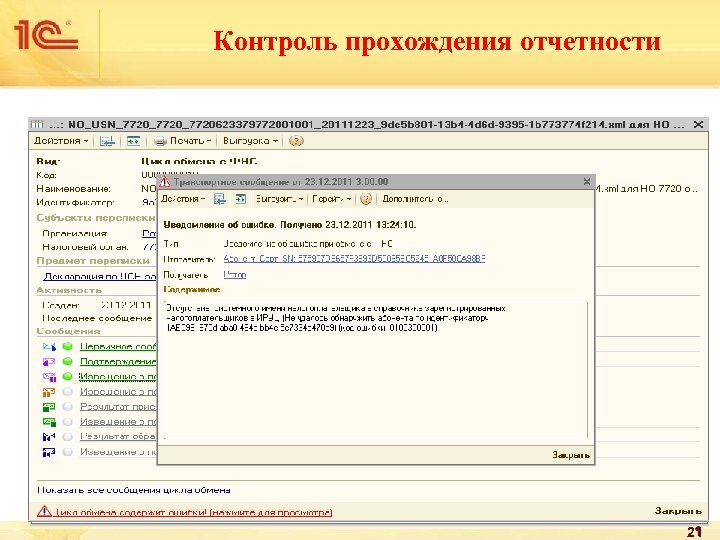Open the Результат обработки link
The height and width of the screenshot is (540, 720).
(x=118, y=436)
